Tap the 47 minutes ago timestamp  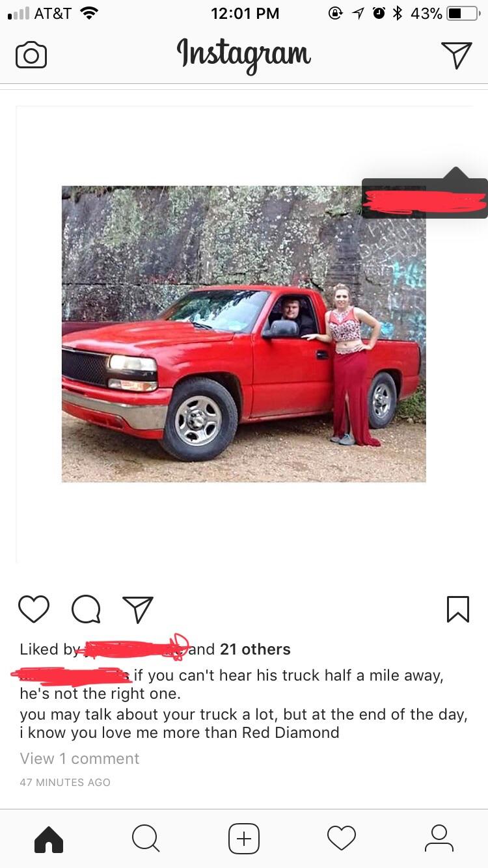point(65,783)
